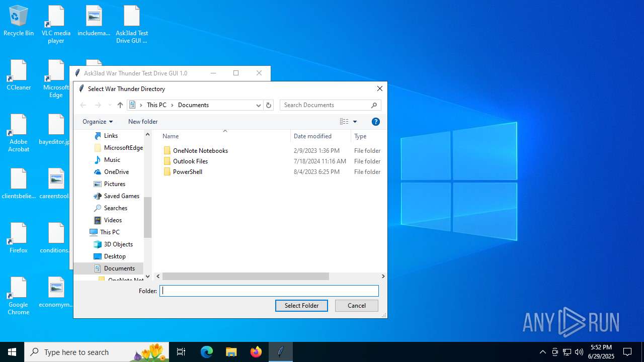Click the Windows taskbar search box
644x362 pixels.
click(x=97, y=352)
